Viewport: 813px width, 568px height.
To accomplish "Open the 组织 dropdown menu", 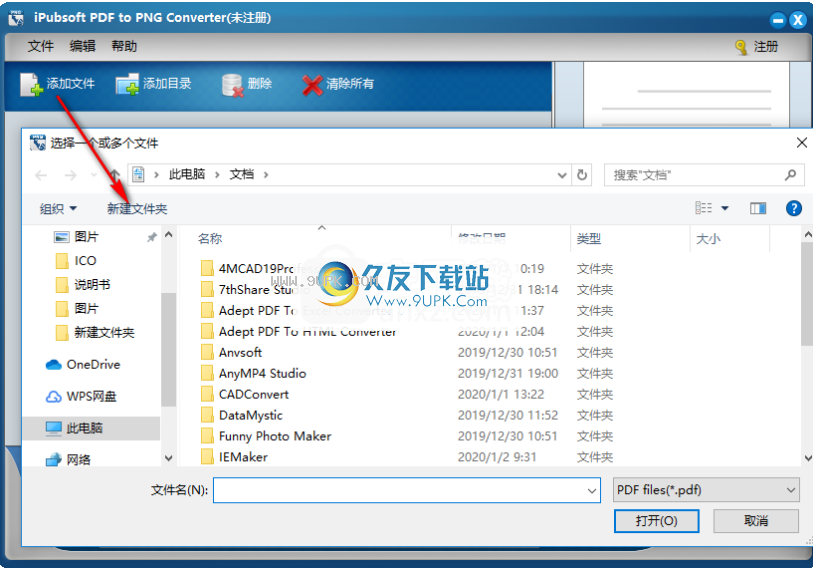I will tap(58, 209).
